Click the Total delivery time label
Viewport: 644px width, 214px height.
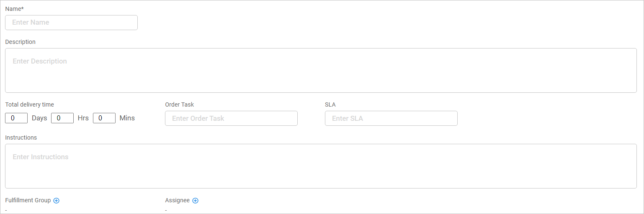click(x=29, y=104)
